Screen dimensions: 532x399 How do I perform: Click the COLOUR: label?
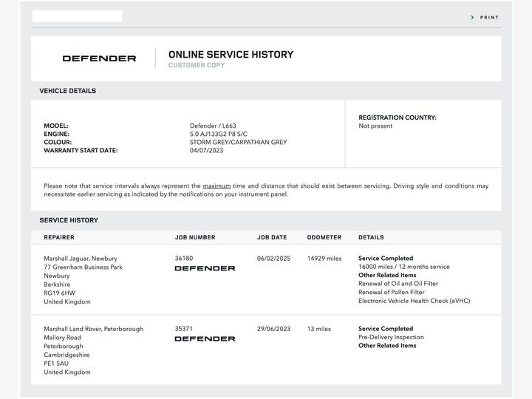58,142
